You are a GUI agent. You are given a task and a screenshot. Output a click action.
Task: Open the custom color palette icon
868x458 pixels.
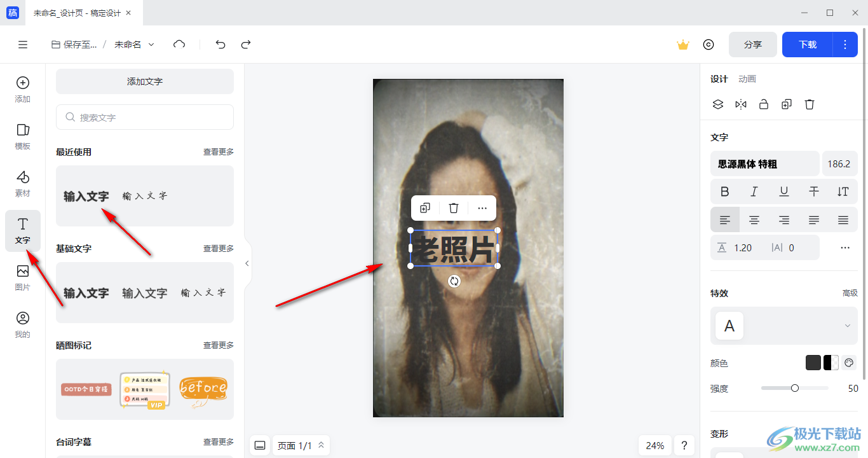click(x=849, y=363)
